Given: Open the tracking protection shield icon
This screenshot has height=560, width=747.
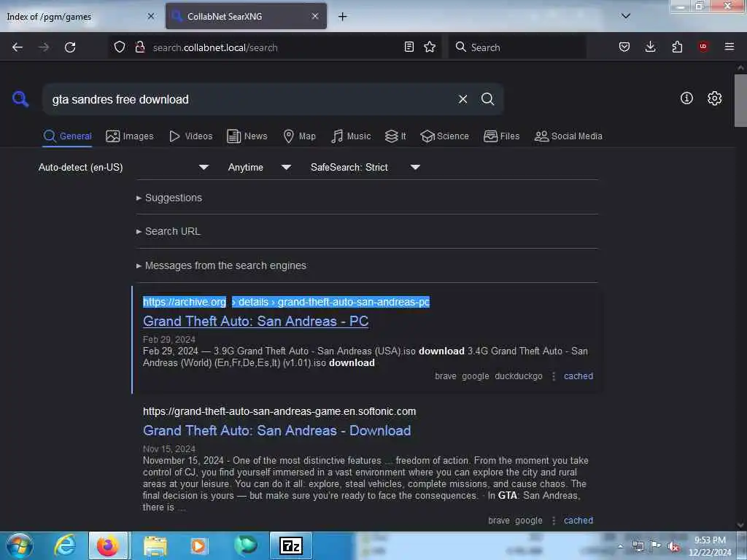Looking at the screenshot, I should point(120,47).
